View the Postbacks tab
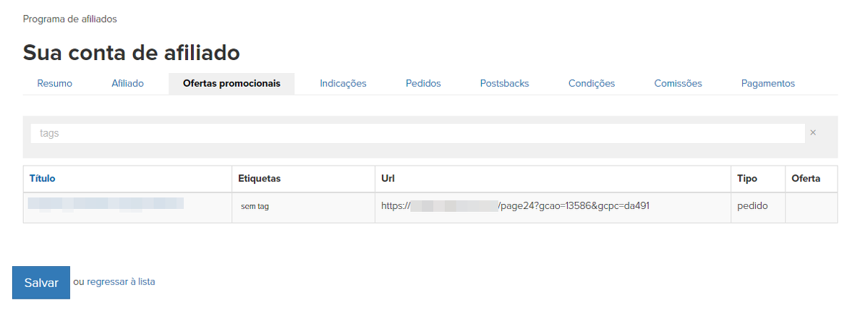 (504, 84)
